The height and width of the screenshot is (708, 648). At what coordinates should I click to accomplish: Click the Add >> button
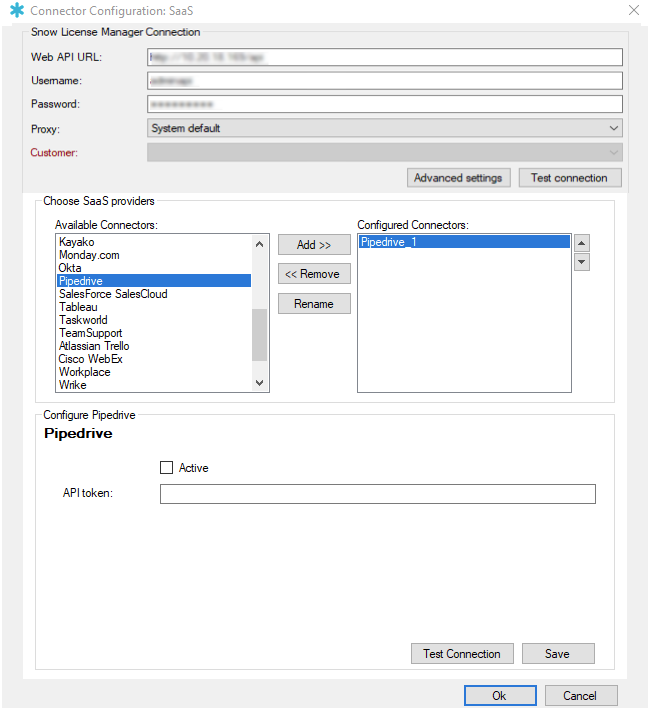click(314, 245)
